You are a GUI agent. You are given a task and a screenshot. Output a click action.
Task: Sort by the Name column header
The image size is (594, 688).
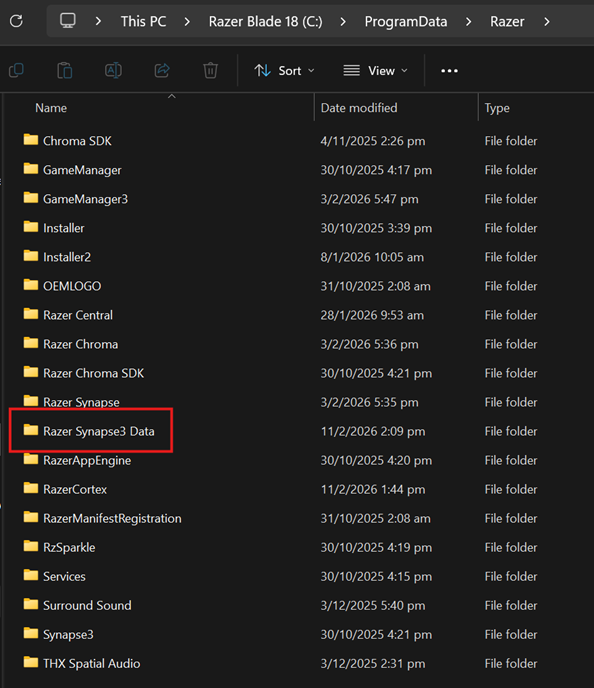[51, 108]
